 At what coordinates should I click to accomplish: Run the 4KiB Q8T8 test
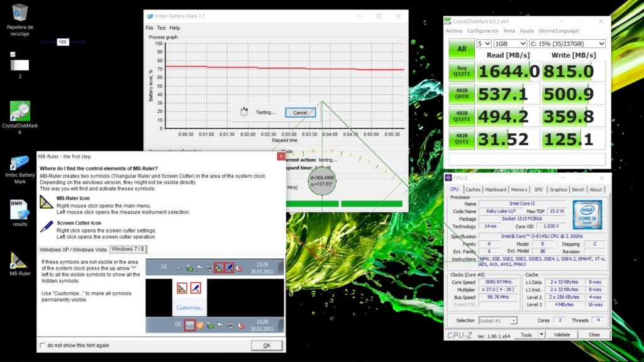462,94
